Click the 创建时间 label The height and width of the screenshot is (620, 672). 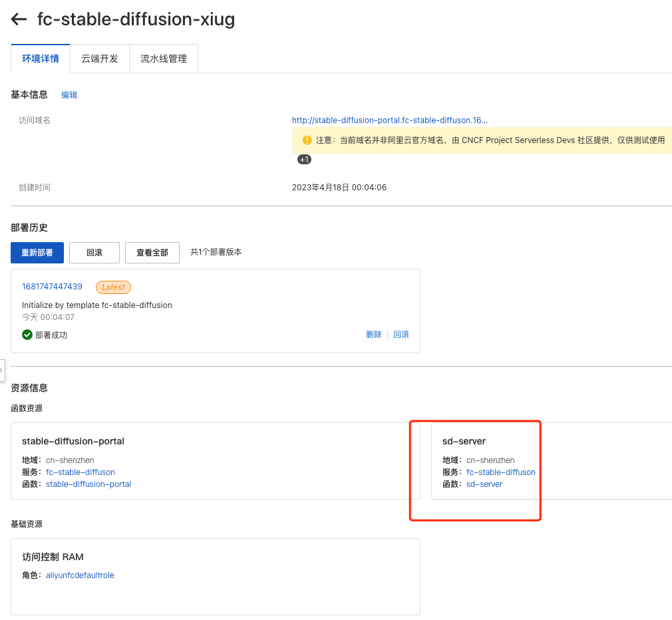coord(35,187)
